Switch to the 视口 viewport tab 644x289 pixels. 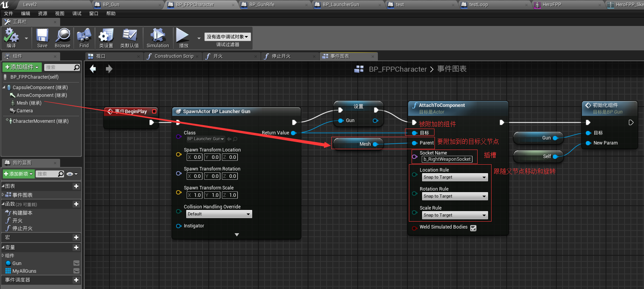point(114,56)
